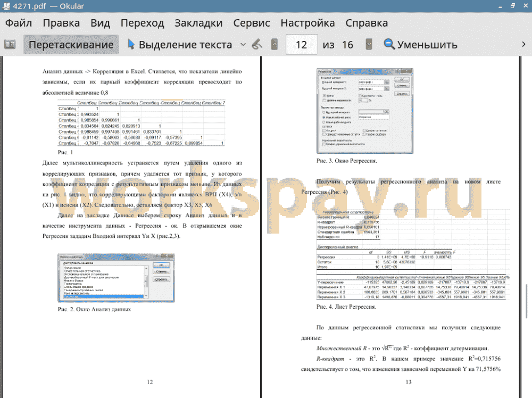The width and height of the screenshot is (532, 398).
Task: Click caption 'Рис. 4. Лист Регрессия.'
Action: [346, 306]
